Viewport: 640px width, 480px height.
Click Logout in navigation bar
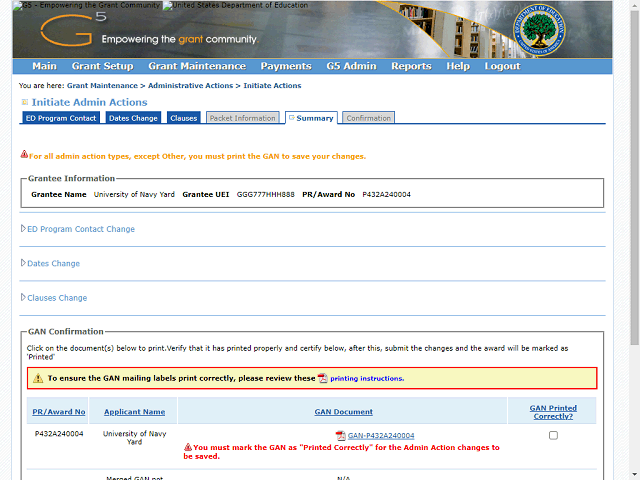coord(502,66)
